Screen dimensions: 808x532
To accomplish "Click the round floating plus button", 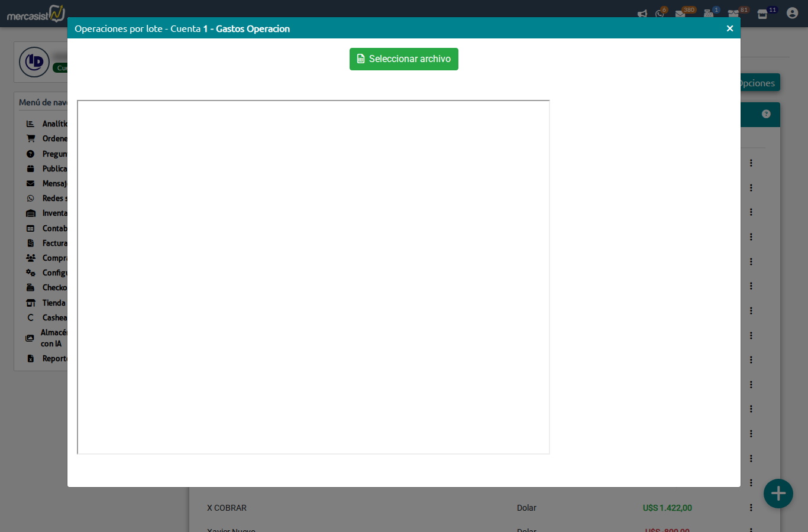I will [778, 494].
